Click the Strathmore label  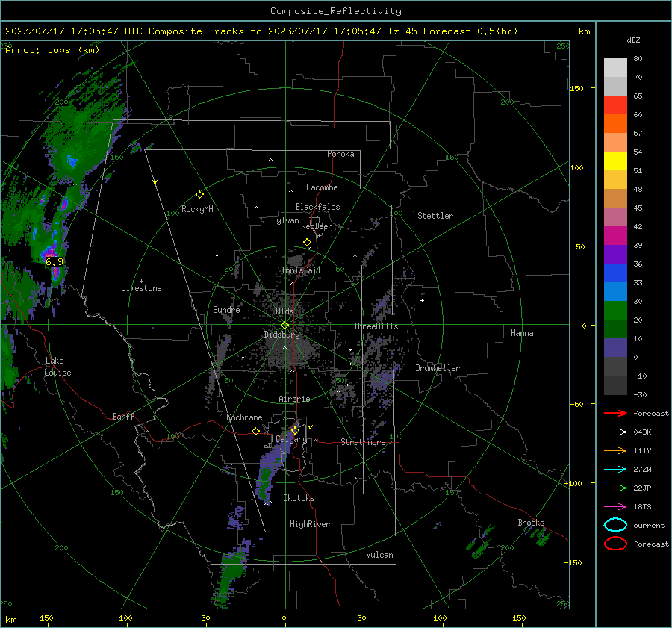coord(363,442)
